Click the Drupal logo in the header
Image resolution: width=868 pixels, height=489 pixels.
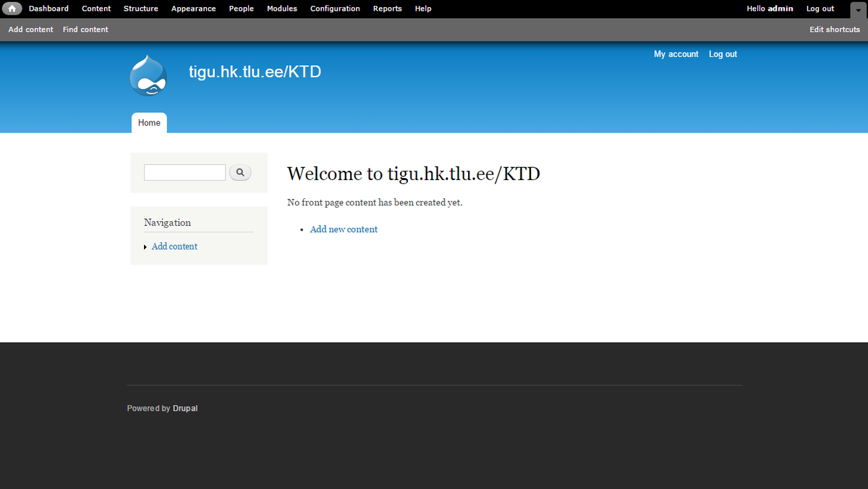(148, 74)
